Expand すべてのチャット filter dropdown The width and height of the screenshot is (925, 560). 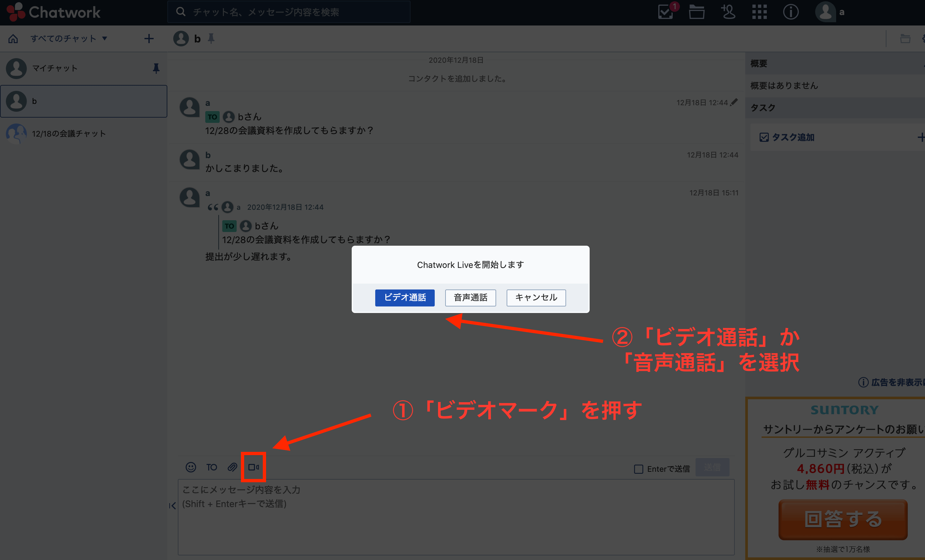(x=69, y=38)
